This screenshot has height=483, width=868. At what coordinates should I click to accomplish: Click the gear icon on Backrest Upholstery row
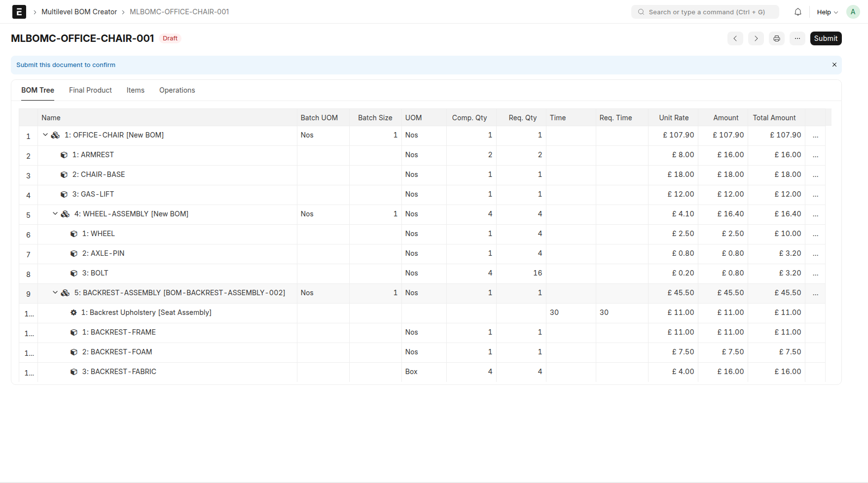click(73, 312)
